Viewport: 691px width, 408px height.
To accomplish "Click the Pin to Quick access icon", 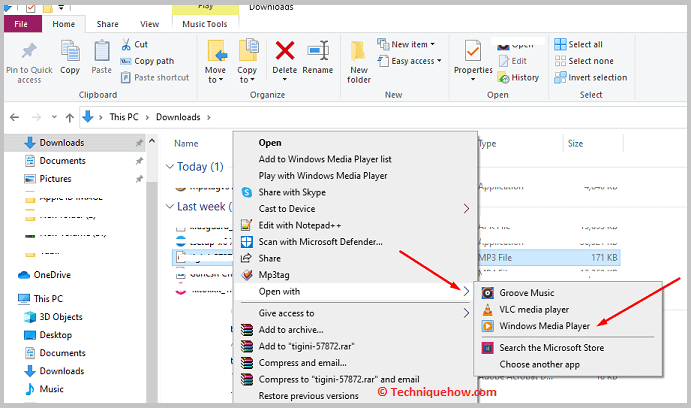I will tap(29, 52).
